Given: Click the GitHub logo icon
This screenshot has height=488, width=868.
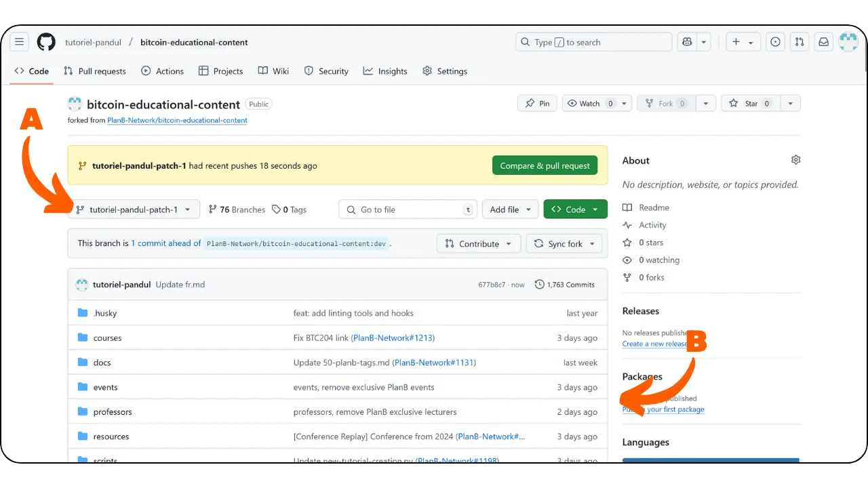Looking at the screenshot, I should click(46, 42).
